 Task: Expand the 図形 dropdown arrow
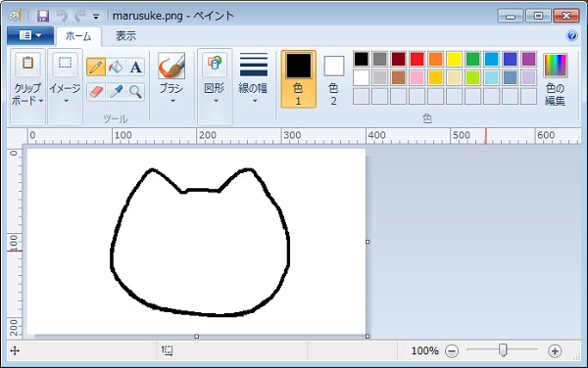coord(216,101)
